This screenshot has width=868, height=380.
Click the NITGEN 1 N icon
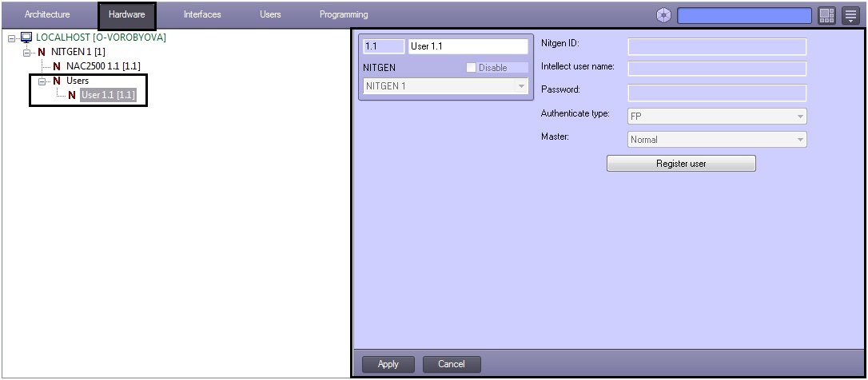(x=42, y=52)
